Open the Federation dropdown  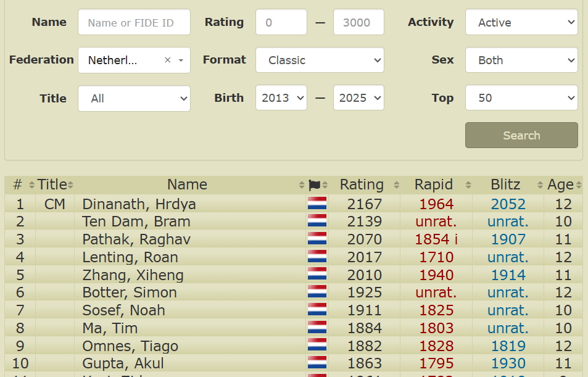181,60
